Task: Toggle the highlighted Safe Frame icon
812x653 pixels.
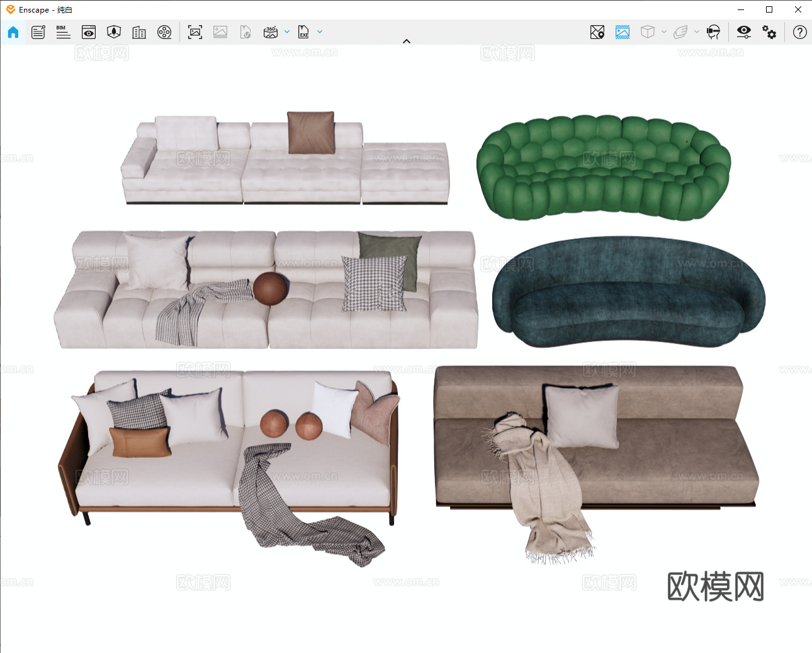Action: point(623,32)
